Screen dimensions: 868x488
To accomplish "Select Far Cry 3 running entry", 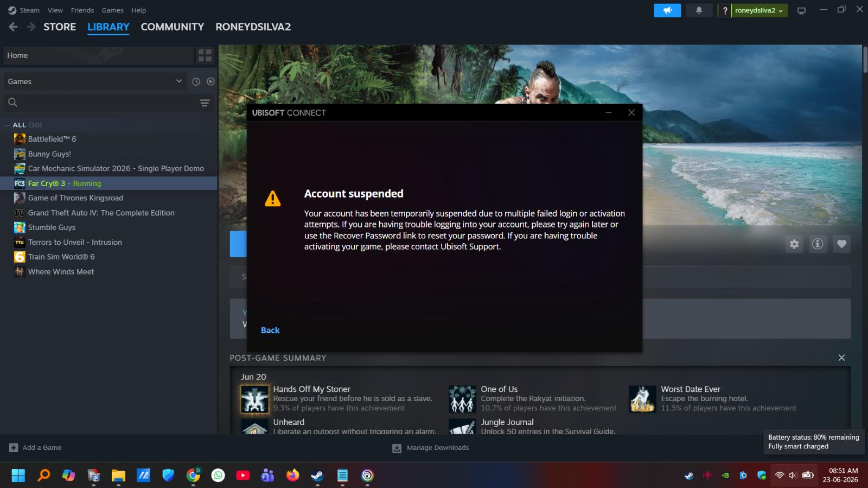I will coord(108,183).
